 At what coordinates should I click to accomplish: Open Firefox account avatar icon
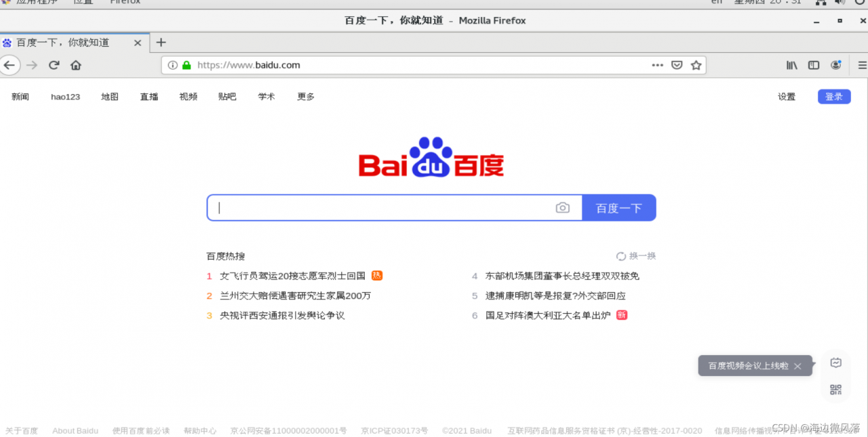[x=836, y=65]
